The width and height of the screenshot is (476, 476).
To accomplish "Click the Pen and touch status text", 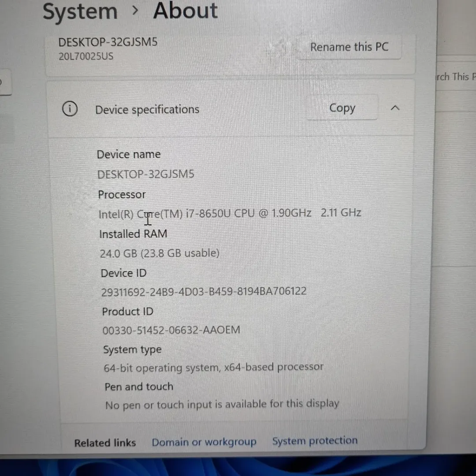I will click(x=222, y=403).
